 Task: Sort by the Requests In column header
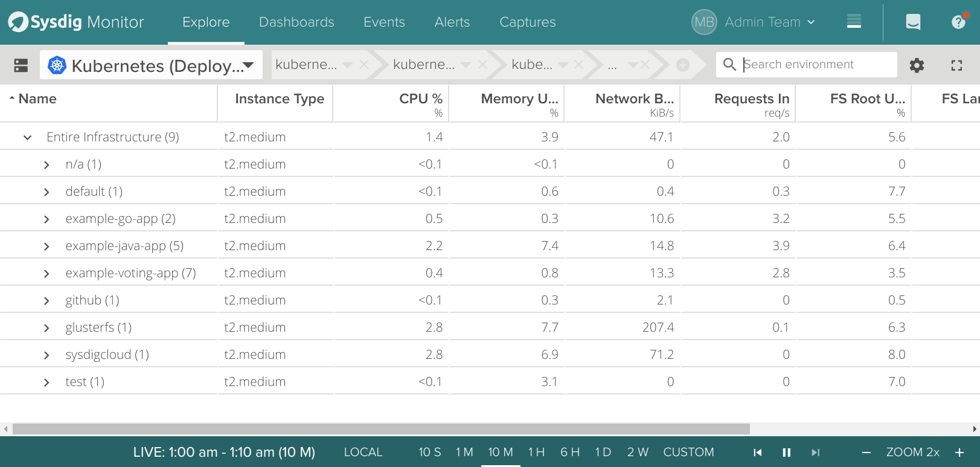(752, 99)
